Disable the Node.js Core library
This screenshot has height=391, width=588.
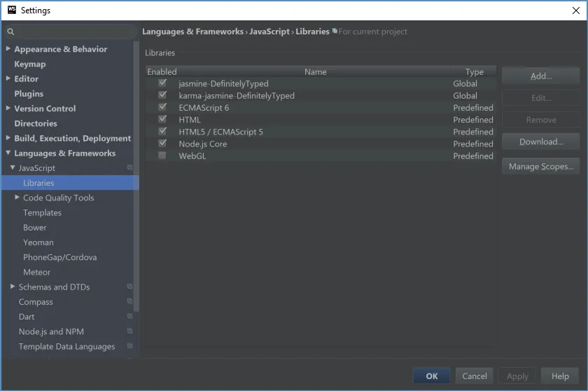(x=162, y=143)
